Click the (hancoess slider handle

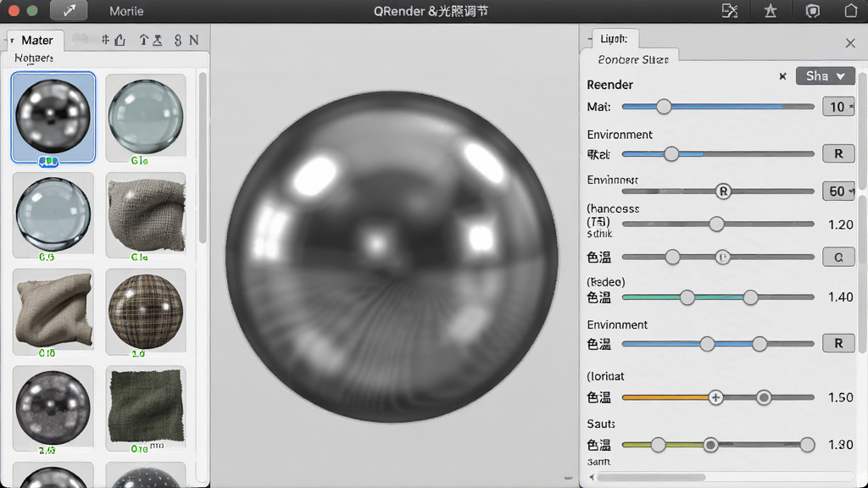point(716,224)
